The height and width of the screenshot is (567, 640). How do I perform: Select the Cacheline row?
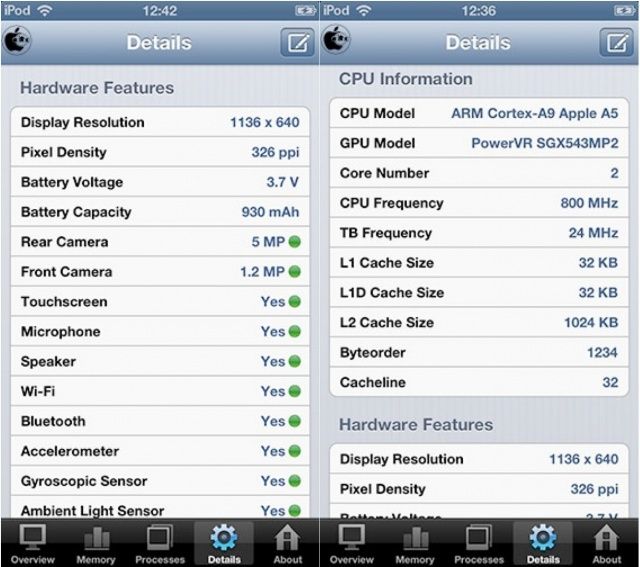tap(479, 382)
